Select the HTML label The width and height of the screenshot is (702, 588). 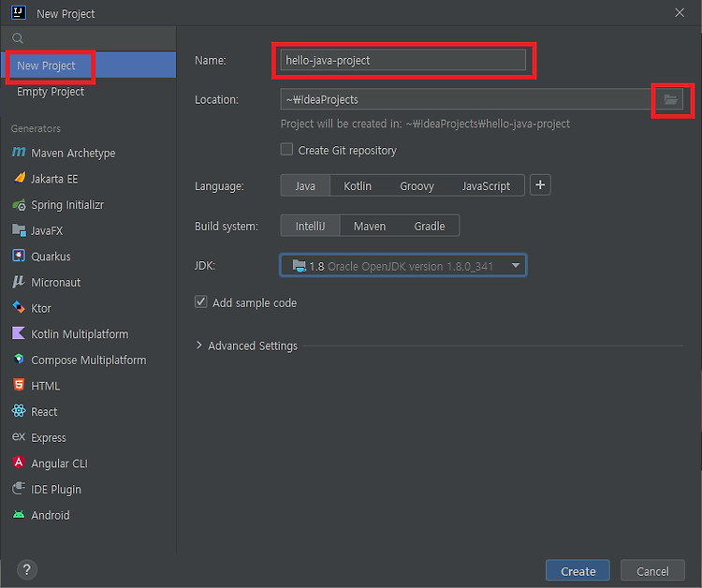click(x=45, y=386)
